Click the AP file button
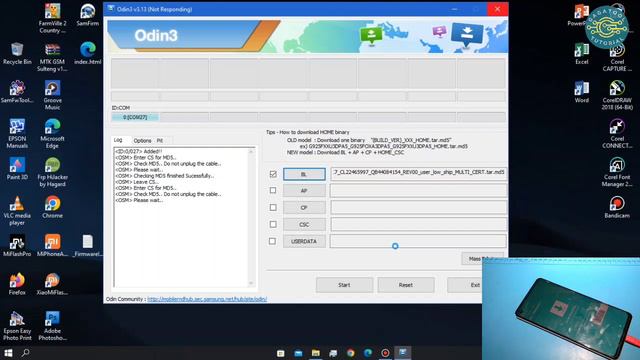 click(x=304, y=191)
